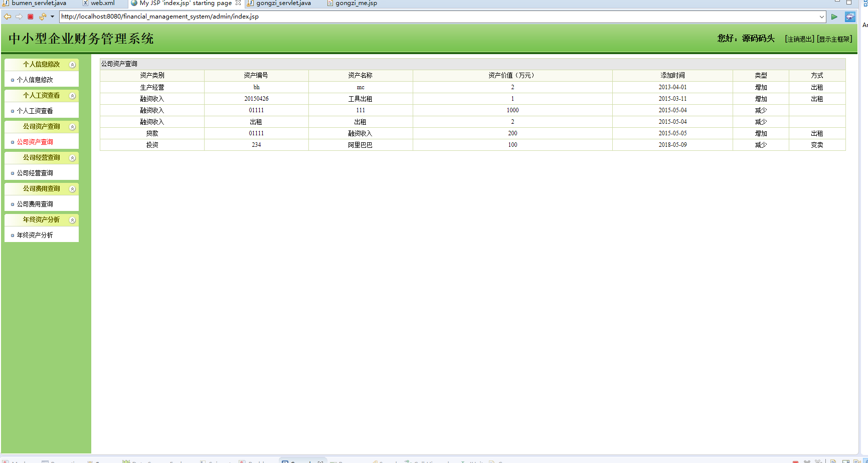Viewport: 868px width, 463px height.
Task: Select the asset name cell mc
Action: tap(361, 87)
